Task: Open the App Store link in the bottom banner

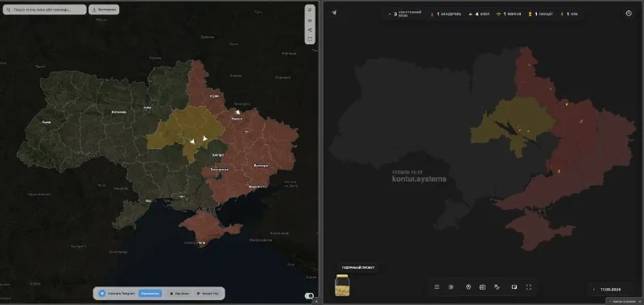Action: 179,294
